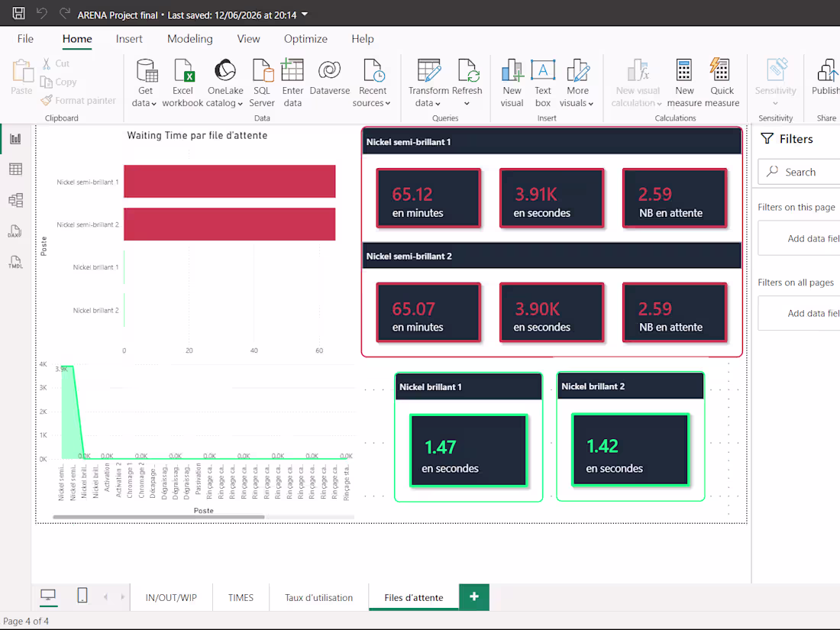
Task: Switch to desktop layout icon
Action: [x=48, y=596]
